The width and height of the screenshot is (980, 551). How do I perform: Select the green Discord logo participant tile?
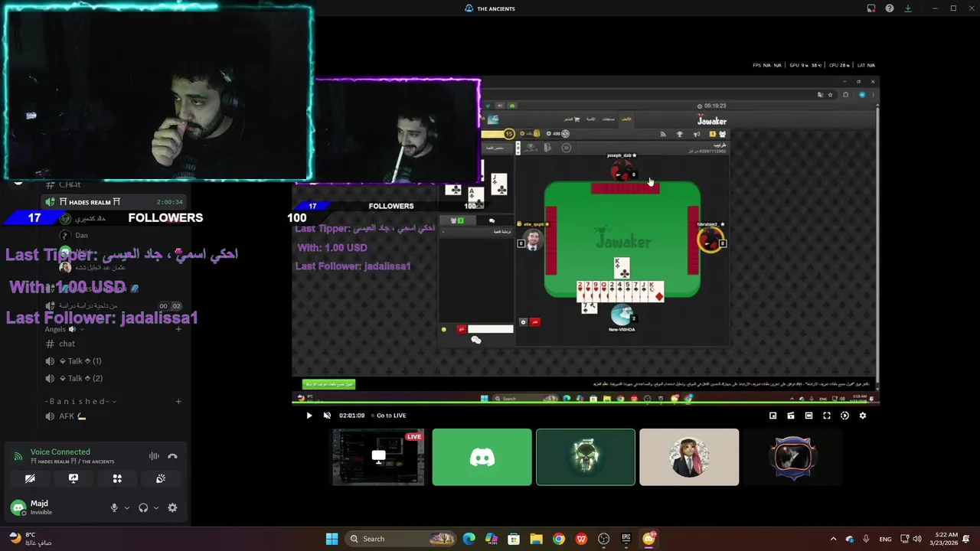pos(482,457)
